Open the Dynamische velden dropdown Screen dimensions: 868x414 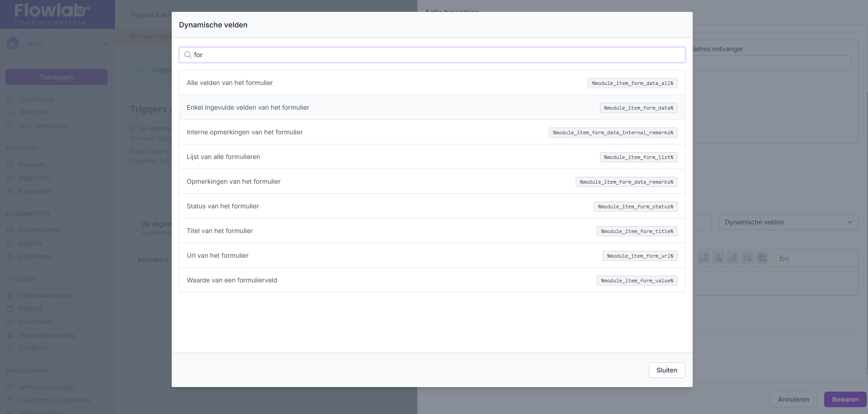788,222
